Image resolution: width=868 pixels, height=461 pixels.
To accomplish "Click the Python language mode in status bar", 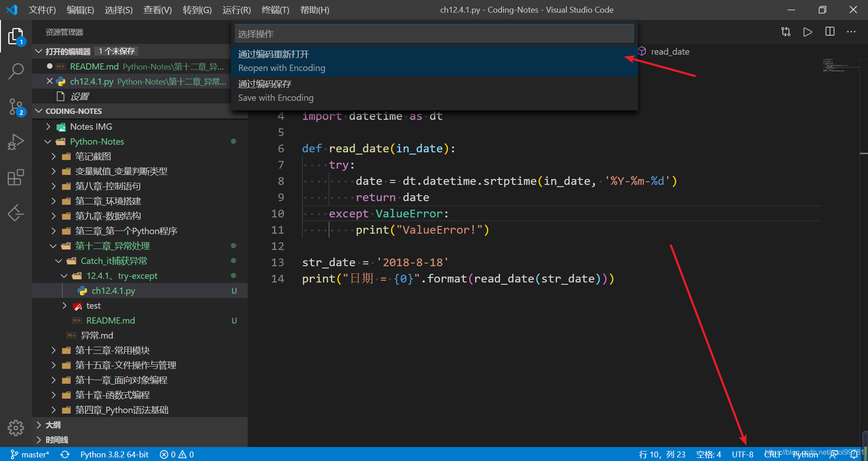I will (805, 454).
